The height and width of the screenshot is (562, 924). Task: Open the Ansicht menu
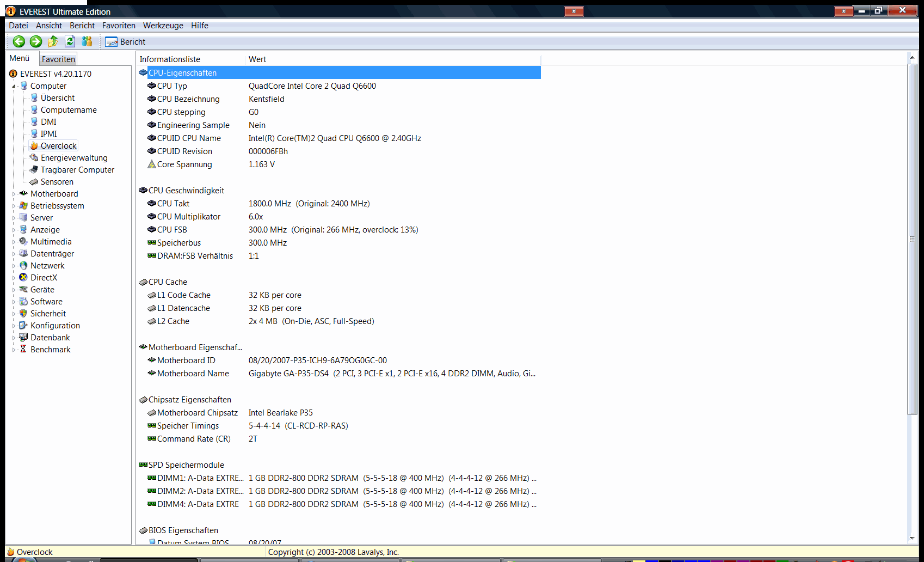49,26
